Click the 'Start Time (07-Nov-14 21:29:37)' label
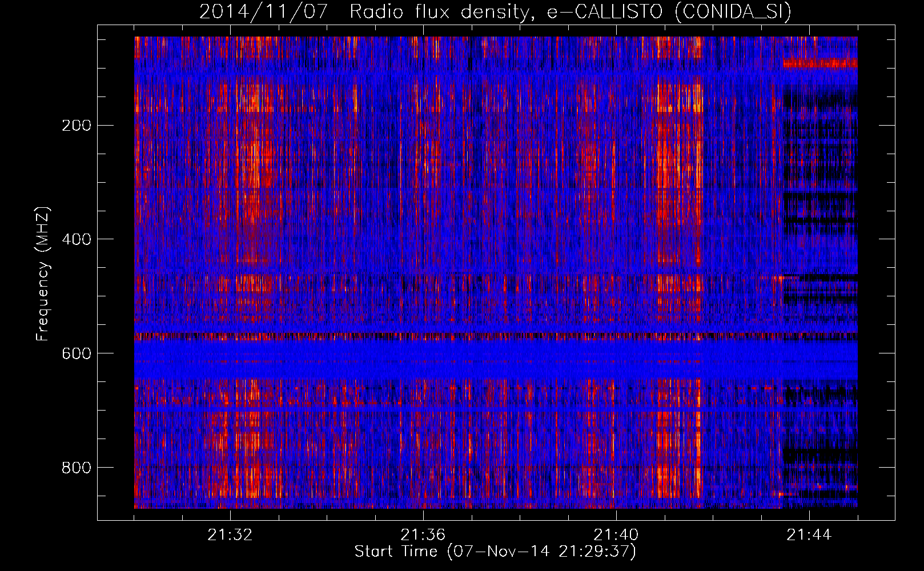Viewport: 924px width, 571px height. (495, 552)
